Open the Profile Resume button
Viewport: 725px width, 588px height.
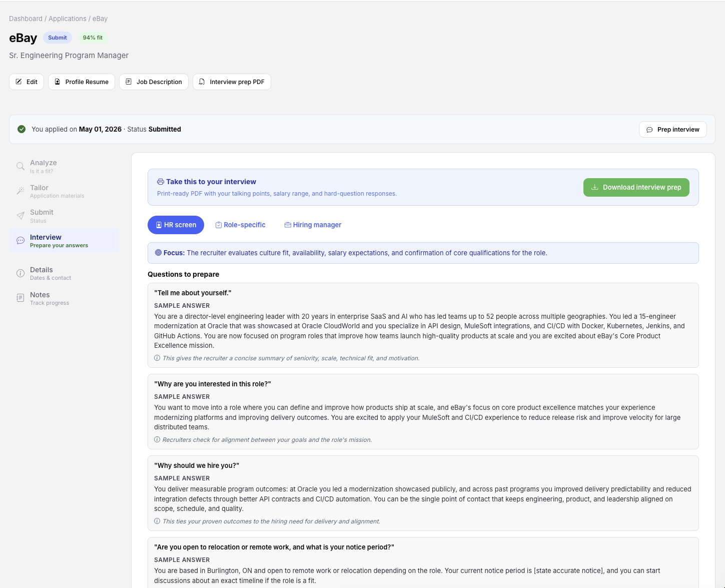click(82, 82)
